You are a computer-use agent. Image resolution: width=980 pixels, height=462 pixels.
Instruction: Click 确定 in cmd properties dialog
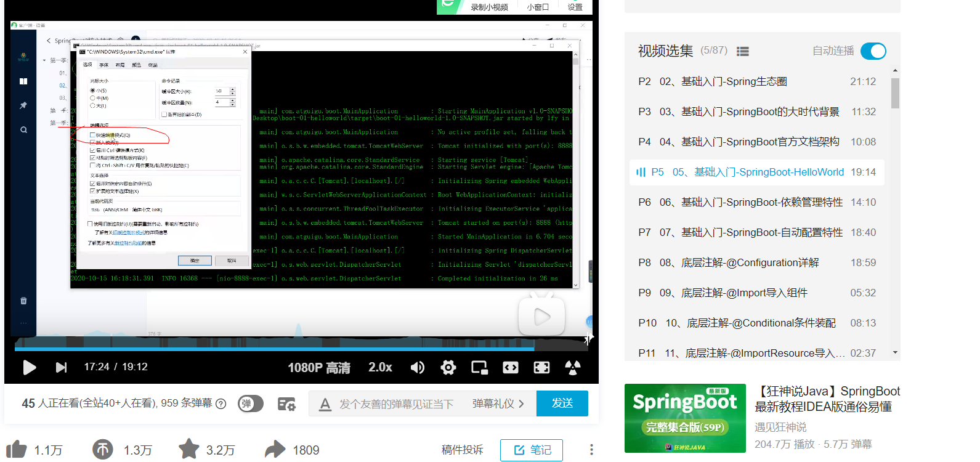195,261
